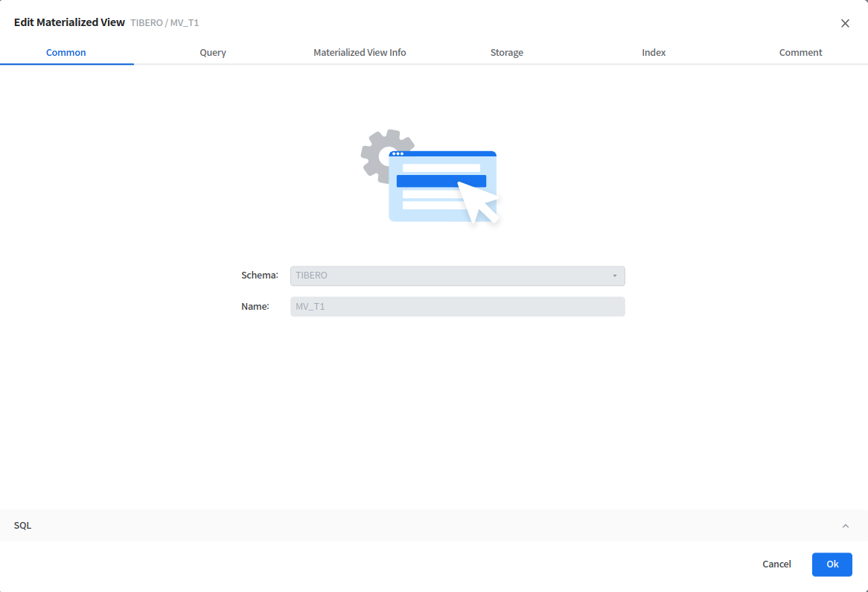Click the Schema dropdown arrow
Image resolution: width=868 pixels, height=592 pixels.
click(615, 276)
